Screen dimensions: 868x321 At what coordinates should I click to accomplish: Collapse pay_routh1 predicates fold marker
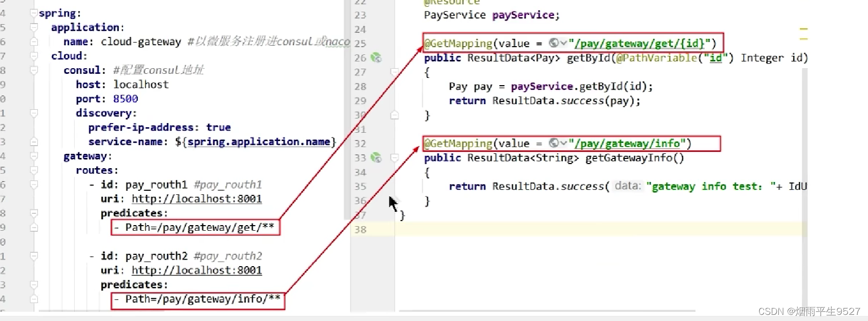tap(34, 213)
